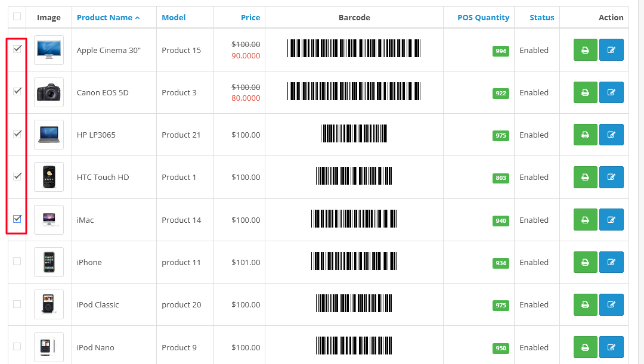This screenshot has height=364, width=644.
Task: Toggle the select-all checkbox in header
Action: point(17,17)
